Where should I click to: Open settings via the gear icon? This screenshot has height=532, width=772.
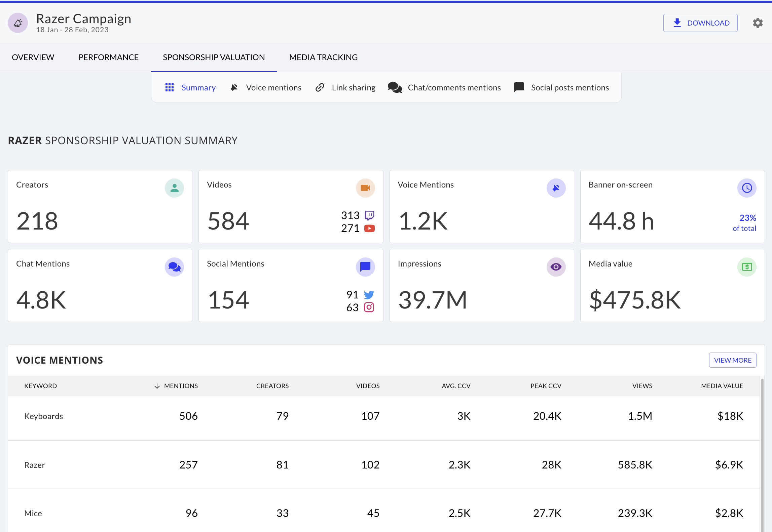758,23
